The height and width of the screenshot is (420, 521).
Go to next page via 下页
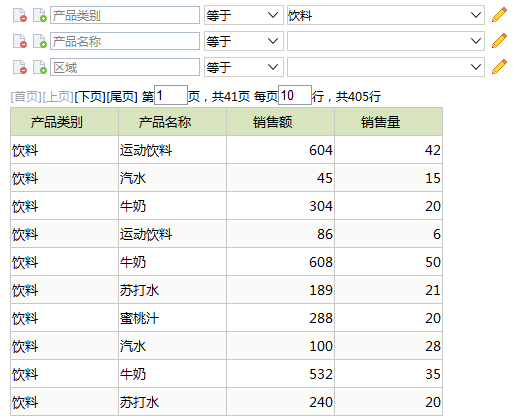coord(90,97)
